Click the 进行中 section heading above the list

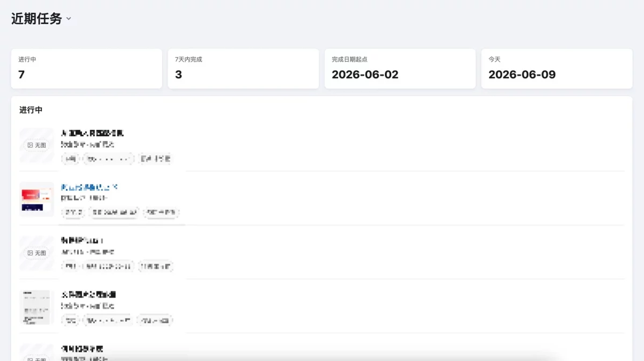(x=31, y=110)
